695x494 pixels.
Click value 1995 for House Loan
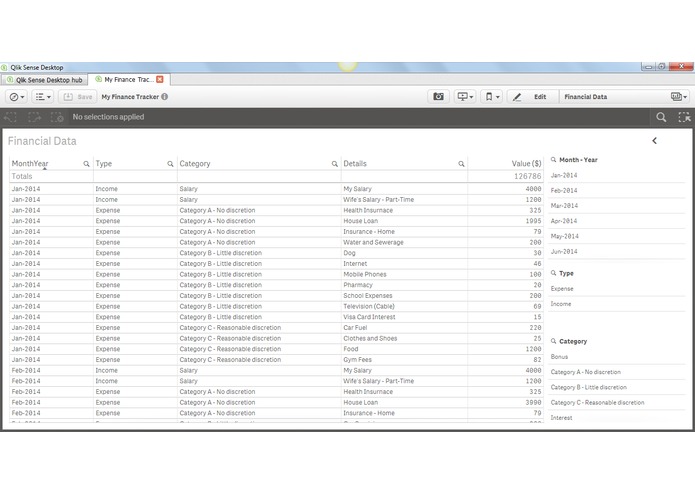(533, 221)
